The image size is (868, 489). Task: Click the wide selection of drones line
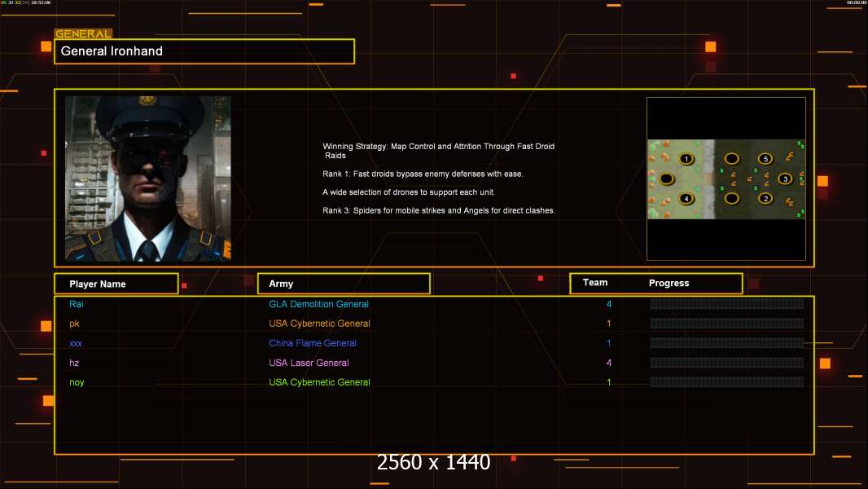(409, 192)
